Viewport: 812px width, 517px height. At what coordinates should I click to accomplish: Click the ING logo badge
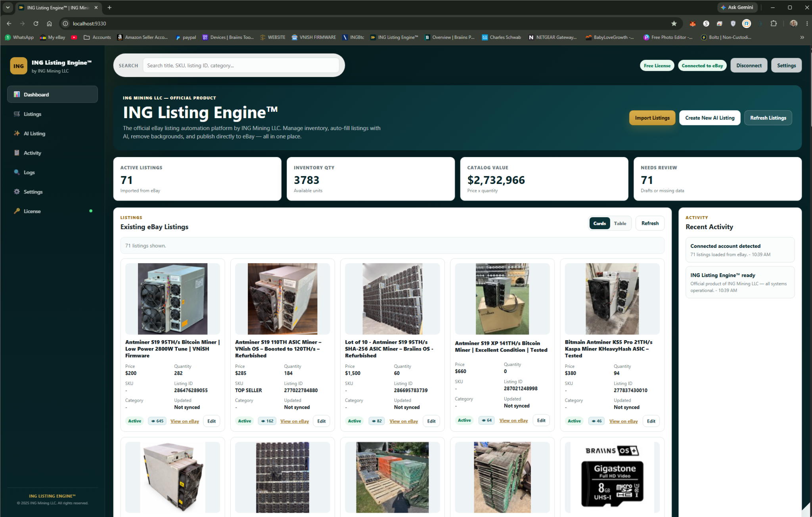pos(19,66)
